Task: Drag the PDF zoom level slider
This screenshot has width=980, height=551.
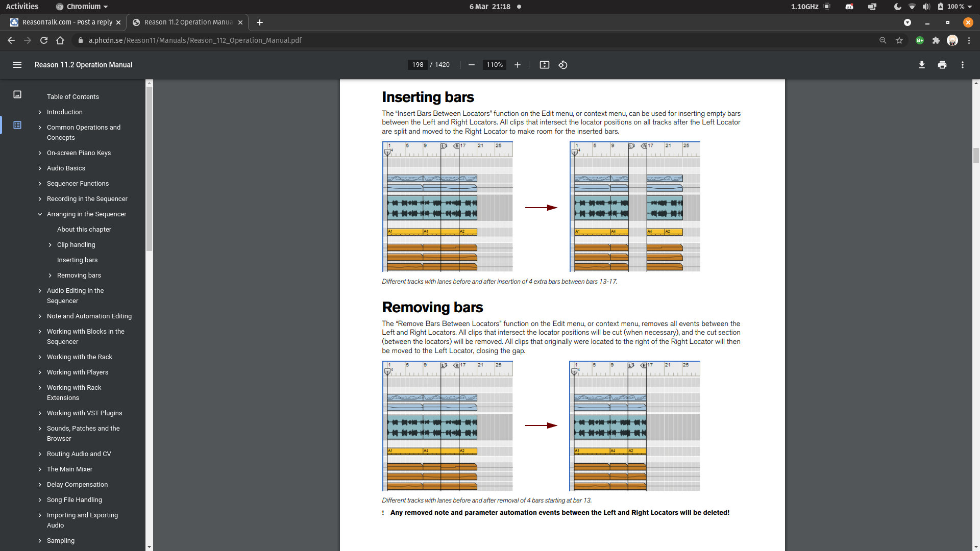Action: point(494,65)
